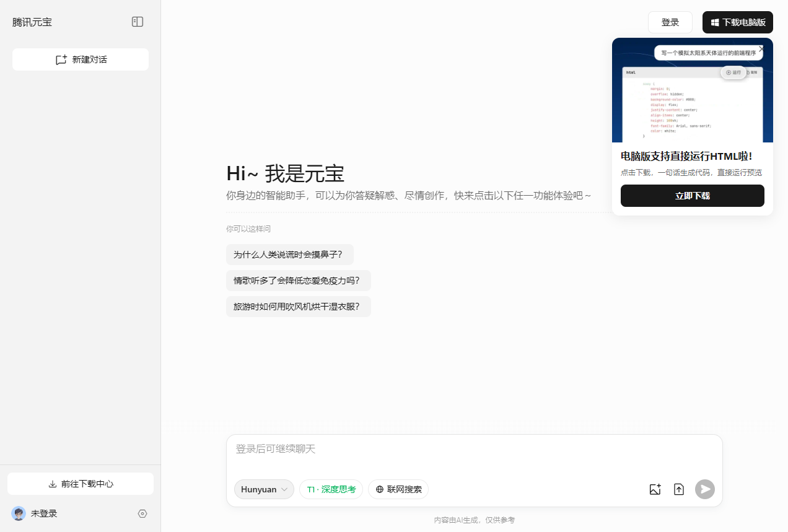Click the 下载电脑版 download button
Image resolution: width=788 pixels, height=532 pixels.
[x=737, y=22]
